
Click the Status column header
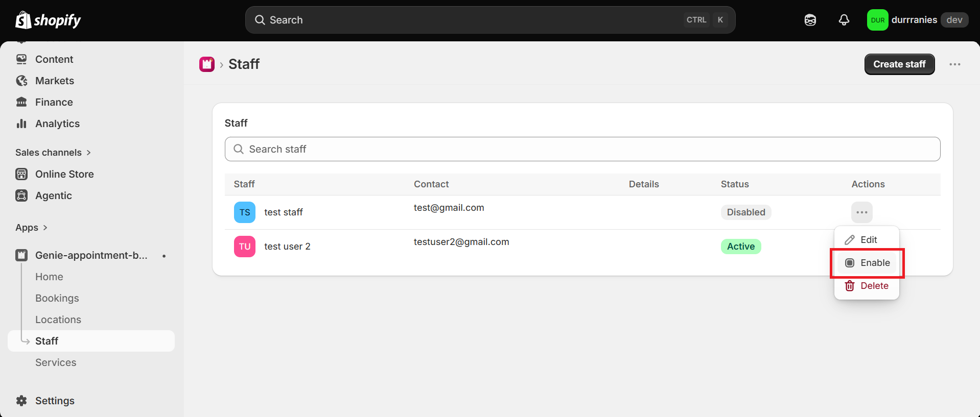(x=735, y=184)
